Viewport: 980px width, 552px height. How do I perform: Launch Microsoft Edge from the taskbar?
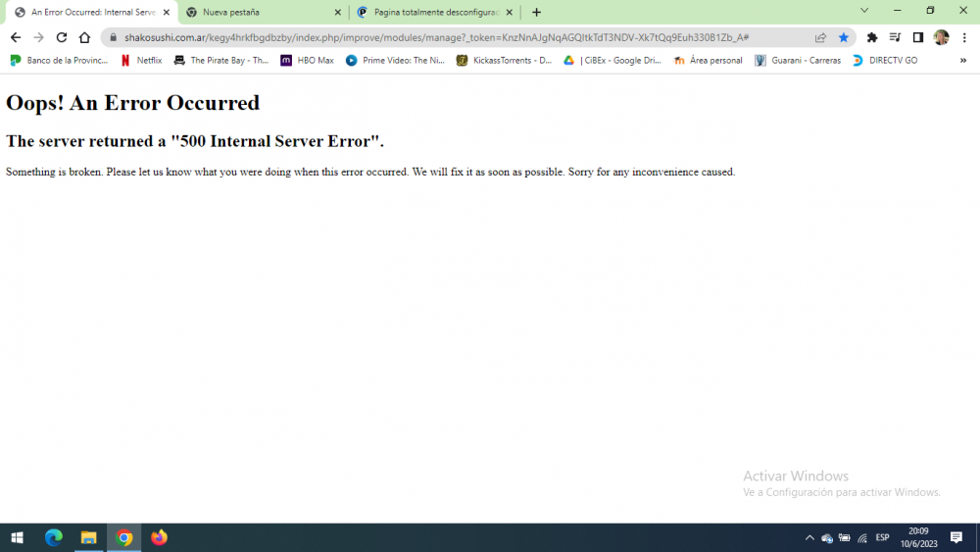point(53,537)
